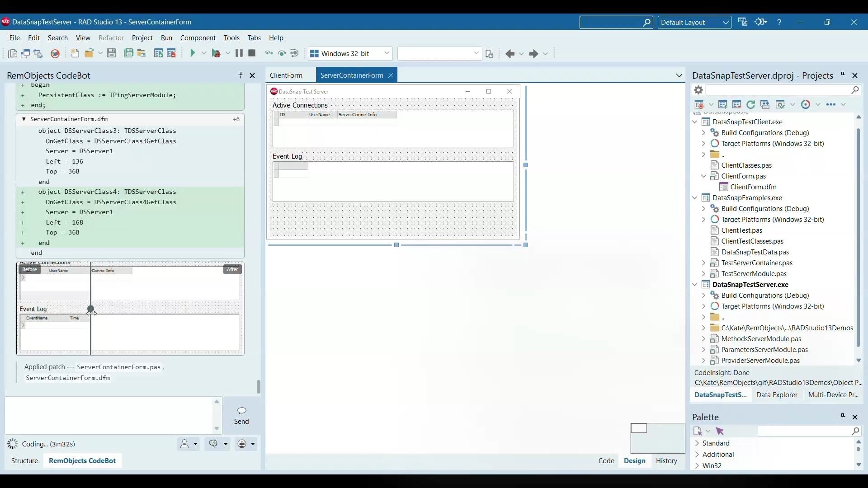Toggle pin on RemObjects CodeBot panel
The width and height of the screenshot is (868, 488).
click(x=241, y=75)
